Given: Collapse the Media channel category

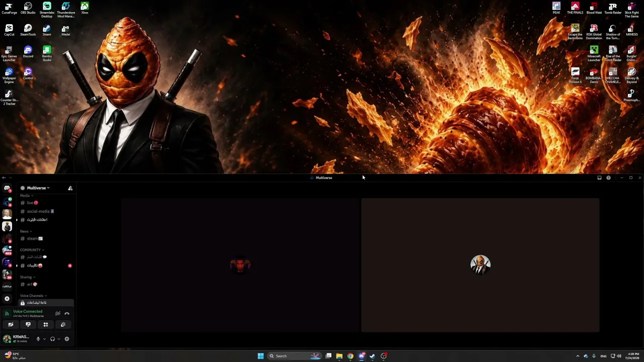Looking at the screenshot, I should (26, 196).
